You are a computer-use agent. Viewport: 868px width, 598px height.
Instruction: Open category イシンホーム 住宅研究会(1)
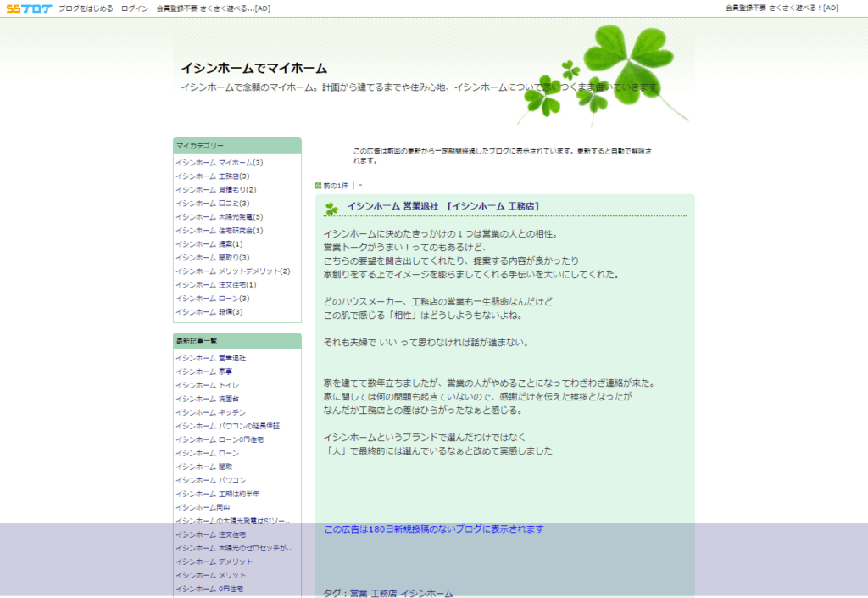coord(220,231)
